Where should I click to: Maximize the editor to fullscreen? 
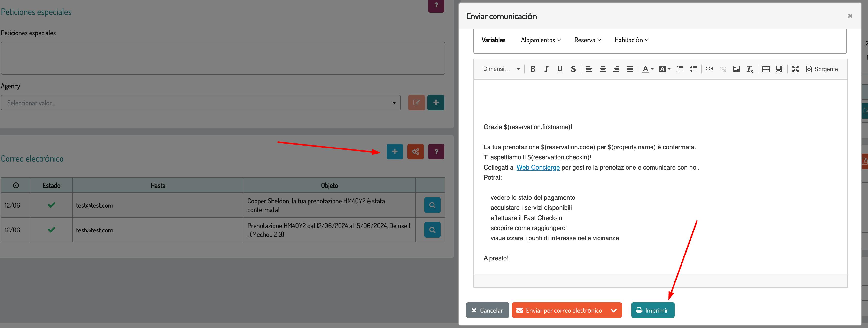coord(795,69)
